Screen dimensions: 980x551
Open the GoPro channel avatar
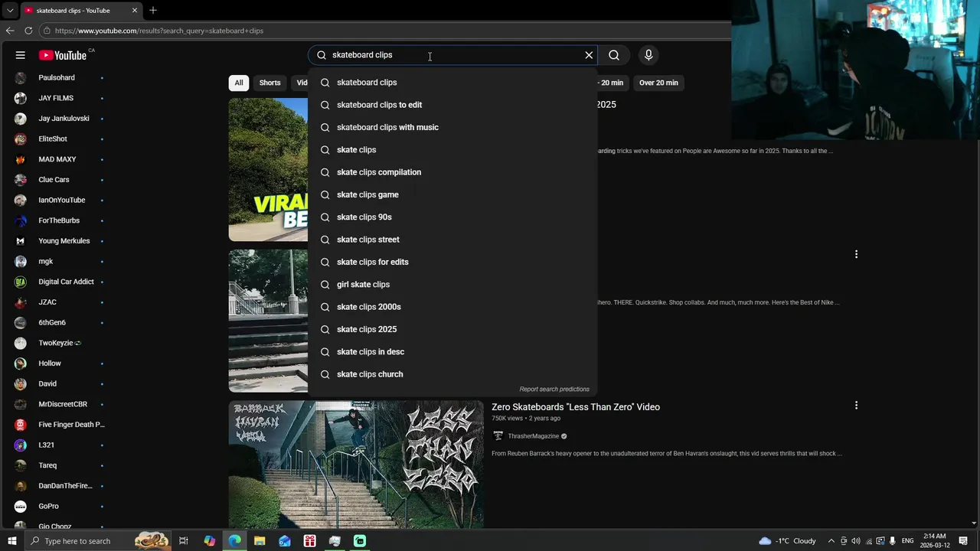[21, 507]
